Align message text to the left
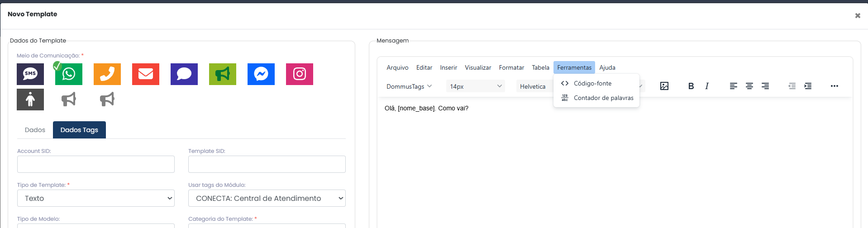868x228 pixels. pyautogui.click(x=734, y=86)
